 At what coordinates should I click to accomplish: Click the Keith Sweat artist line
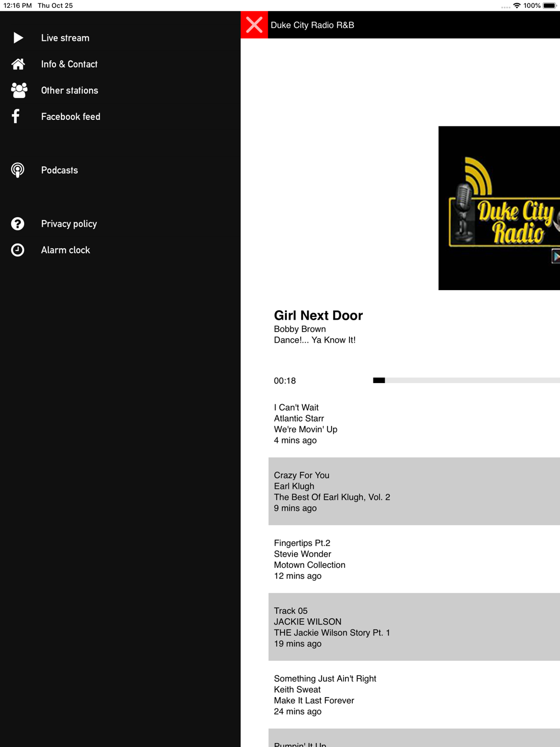tap(297, 689)
